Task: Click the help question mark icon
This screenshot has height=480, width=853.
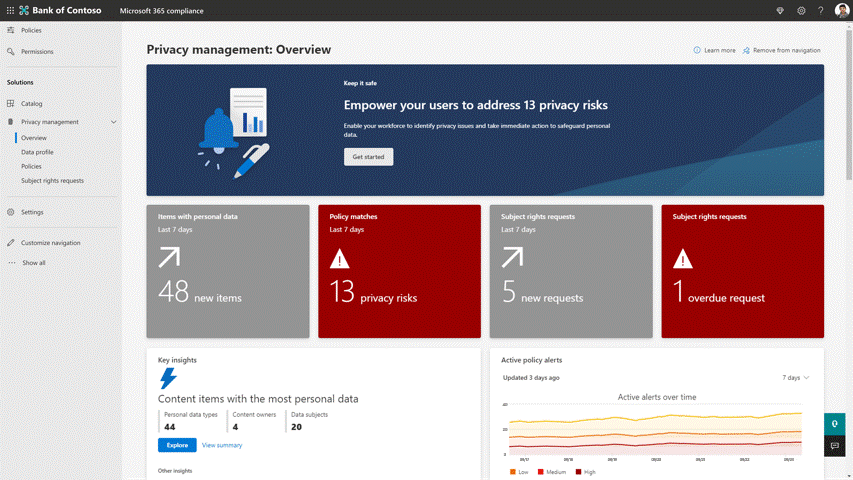Action: coord(821,10)
